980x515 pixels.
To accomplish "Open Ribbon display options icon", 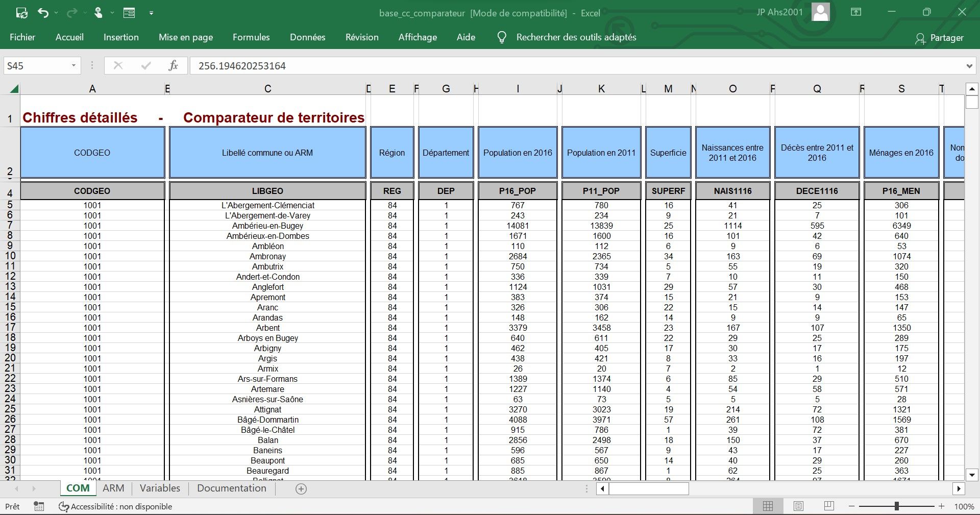I will (x=856, y=12).
